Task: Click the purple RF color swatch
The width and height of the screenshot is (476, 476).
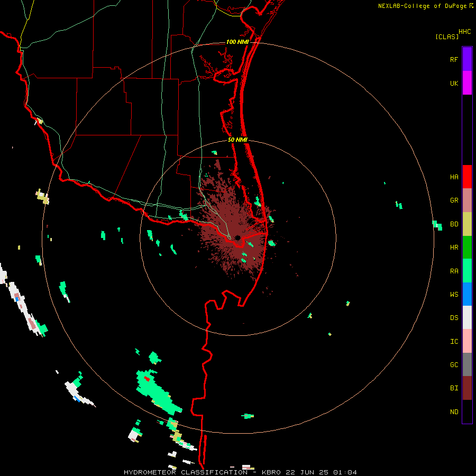Action: (467, 59)
